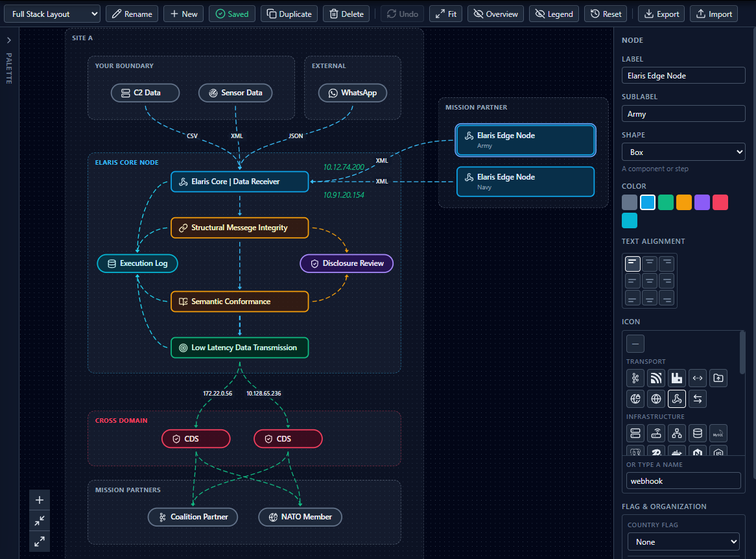Select the Execution Log node
756x559 pixels.
coord(137,263)
